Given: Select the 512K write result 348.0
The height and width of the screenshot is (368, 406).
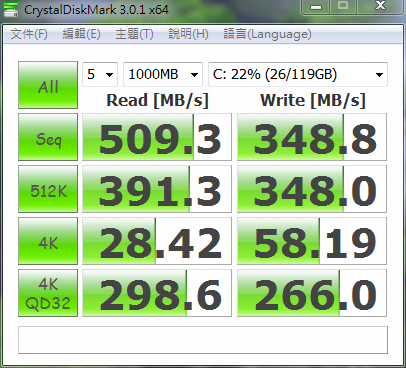Looking at the screenshot, I should coord(312,189).
